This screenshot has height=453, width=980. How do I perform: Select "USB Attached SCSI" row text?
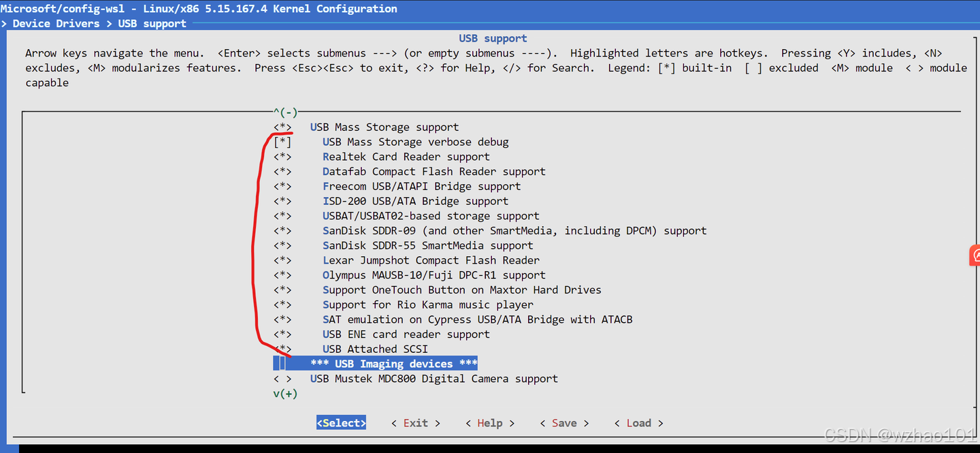375,349
